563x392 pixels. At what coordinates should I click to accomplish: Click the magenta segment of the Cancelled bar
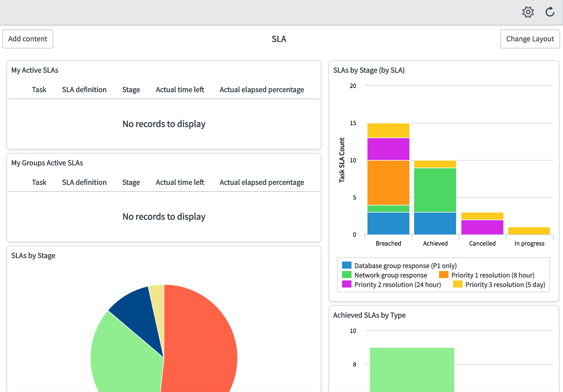tap(482, 227)
